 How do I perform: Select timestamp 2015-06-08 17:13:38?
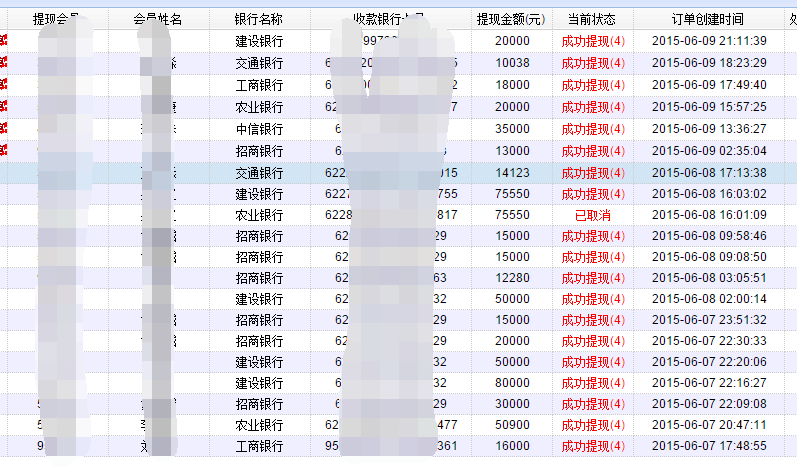(709, 173)
